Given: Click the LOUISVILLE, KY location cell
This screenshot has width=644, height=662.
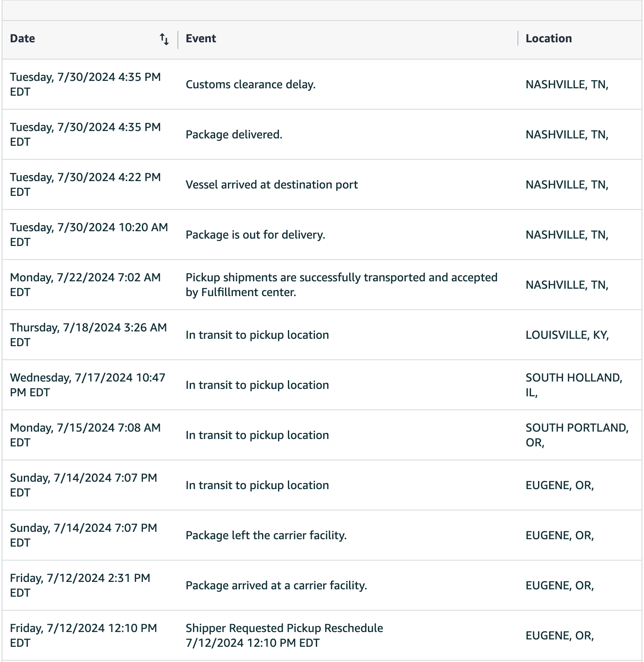Looking at the screenshot, I should [x=567, y=335].
